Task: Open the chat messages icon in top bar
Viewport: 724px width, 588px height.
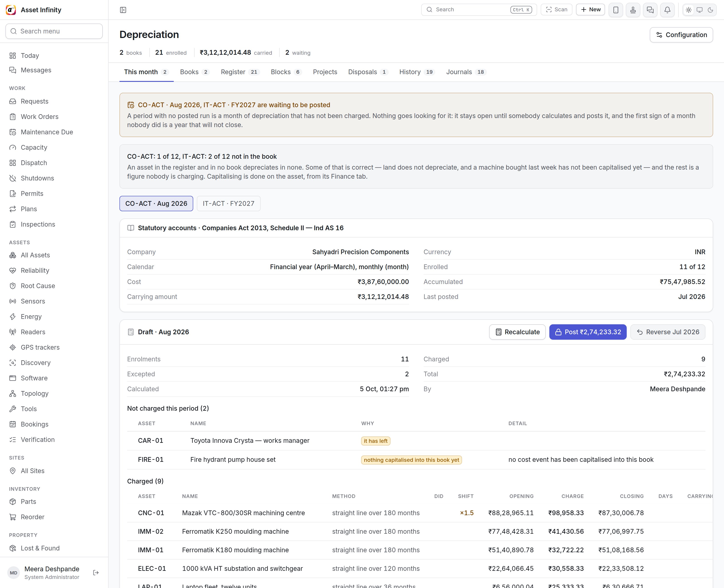Action: click(650, 10)
